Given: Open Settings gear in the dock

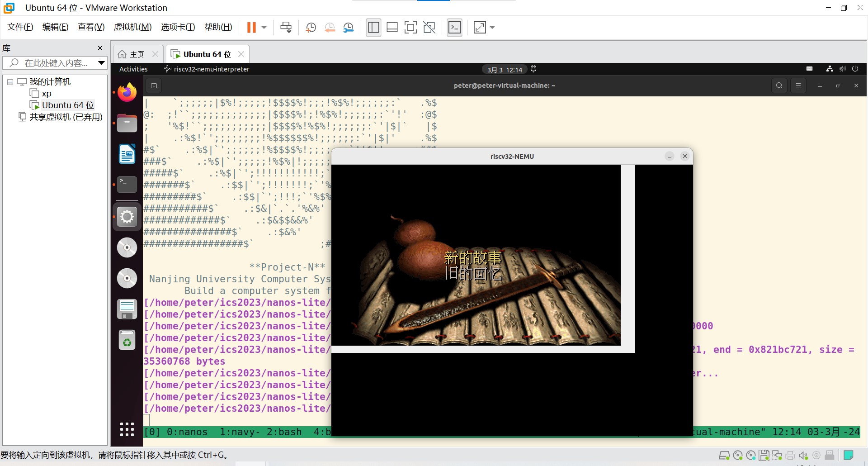Looking at the screenshot, I should click(127, 217).
